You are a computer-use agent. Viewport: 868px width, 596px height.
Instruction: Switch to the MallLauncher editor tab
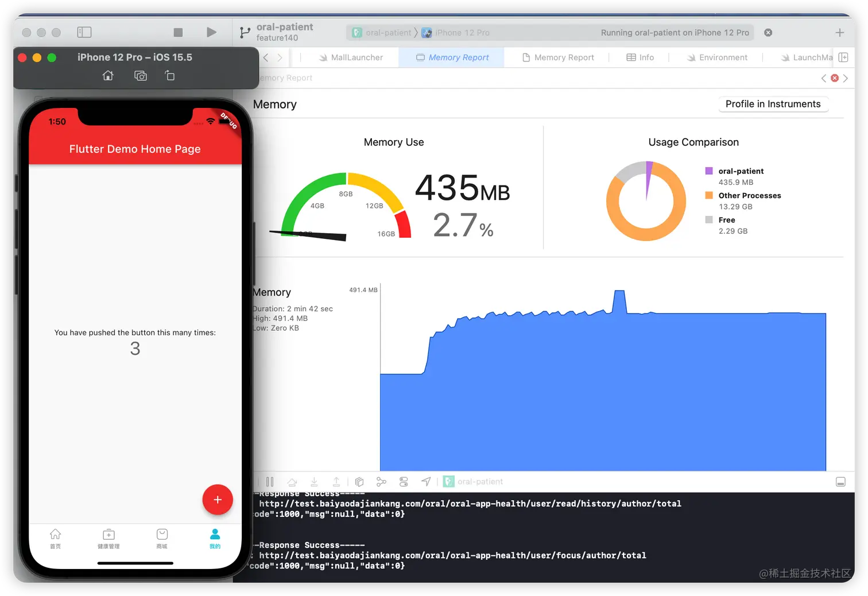351,57
